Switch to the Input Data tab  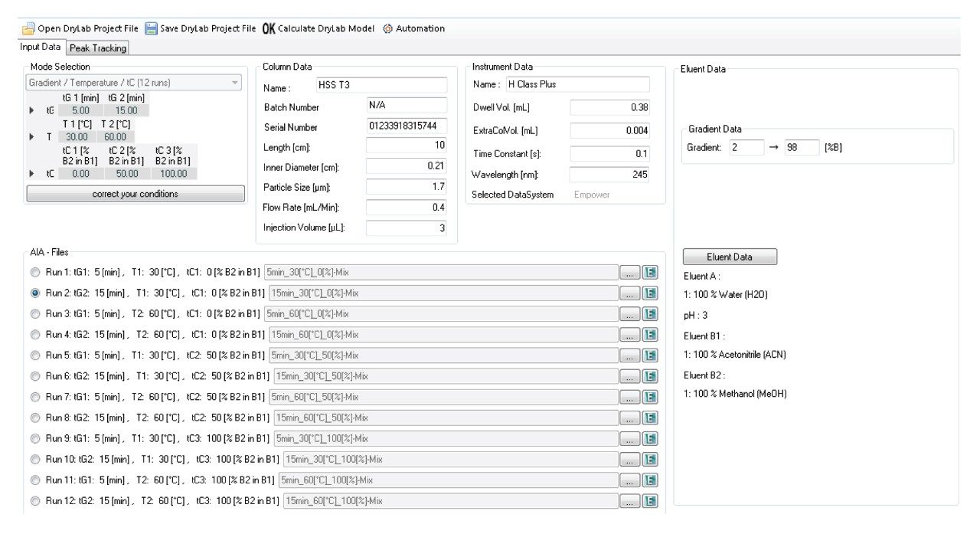[x=41, y=47]
